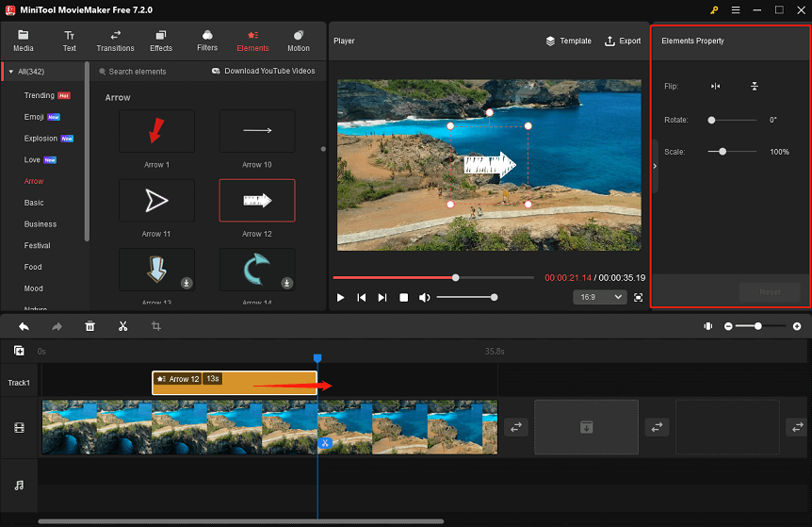Click the split scissors on playhead

pos(325,443)
